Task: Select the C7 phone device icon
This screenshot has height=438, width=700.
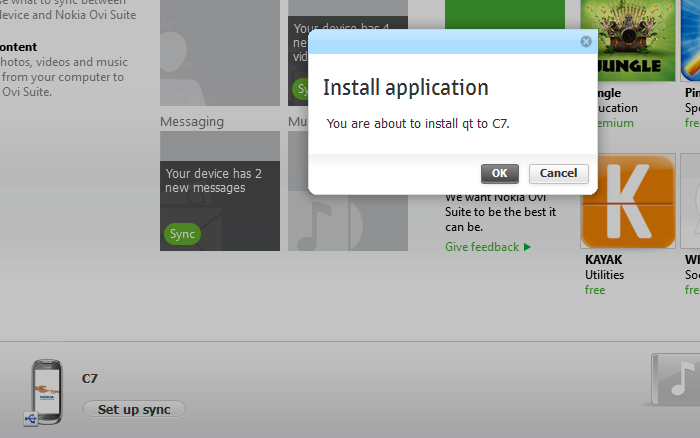Action: (46, 392)
